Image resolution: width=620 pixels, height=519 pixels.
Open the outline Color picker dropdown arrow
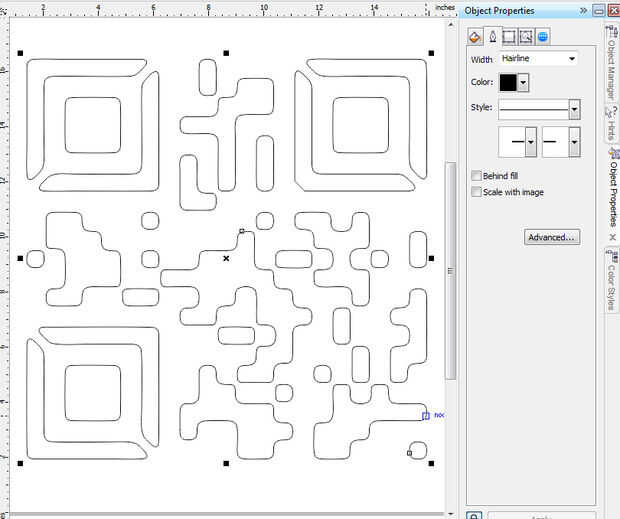523,83
